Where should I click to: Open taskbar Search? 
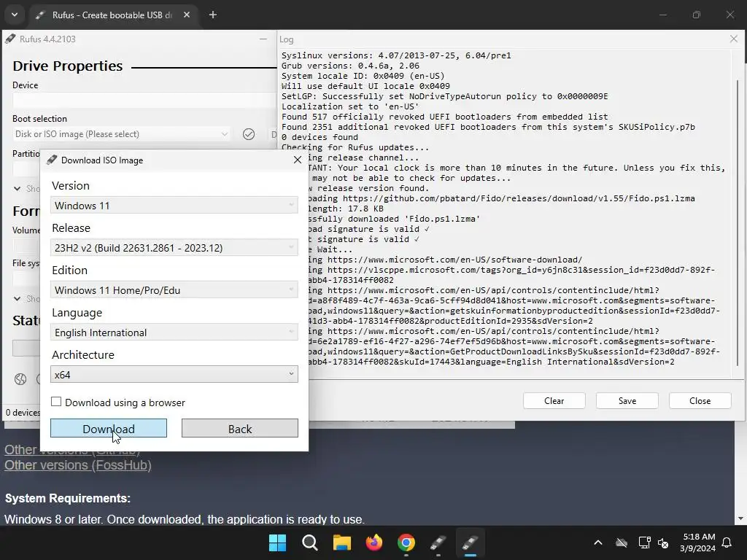click(309, 542)
